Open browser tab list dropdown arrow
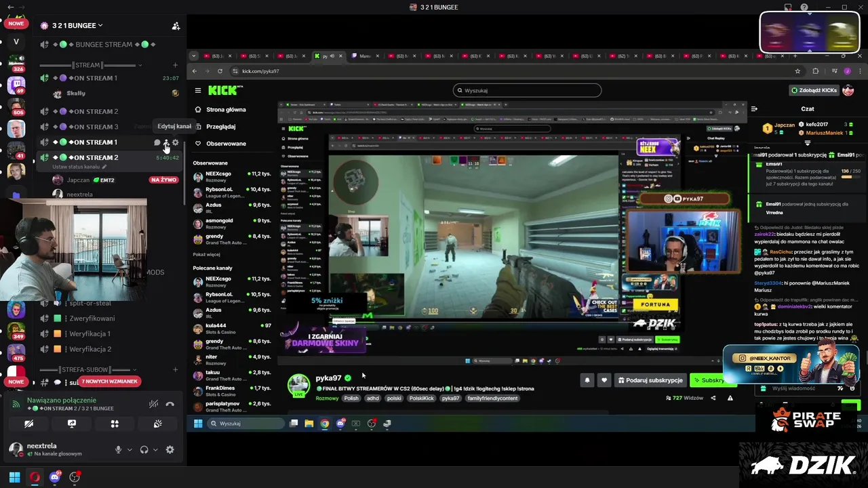The width and height of the screenshot is (868, 488). tap(194, 56)
